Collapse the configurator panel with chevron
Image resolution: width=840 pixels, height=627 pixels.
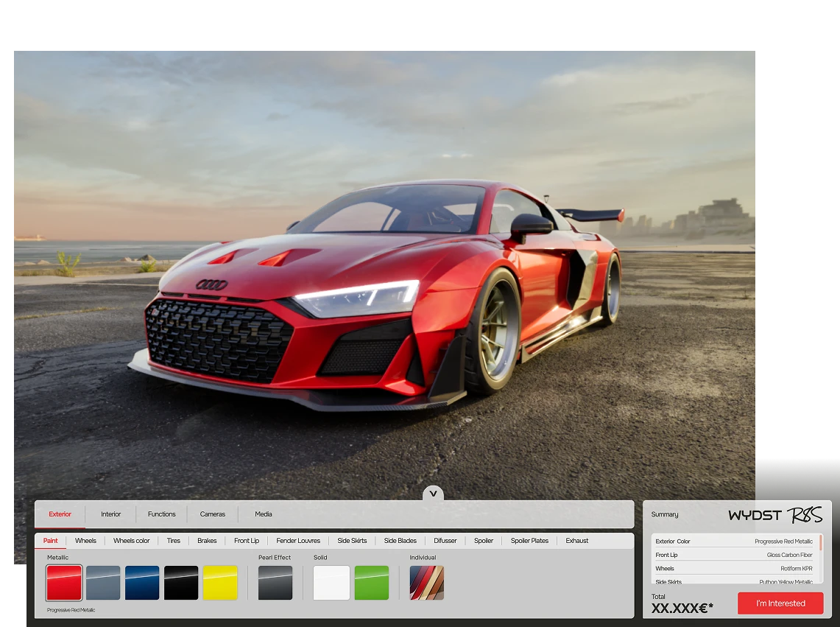[433, 494]
